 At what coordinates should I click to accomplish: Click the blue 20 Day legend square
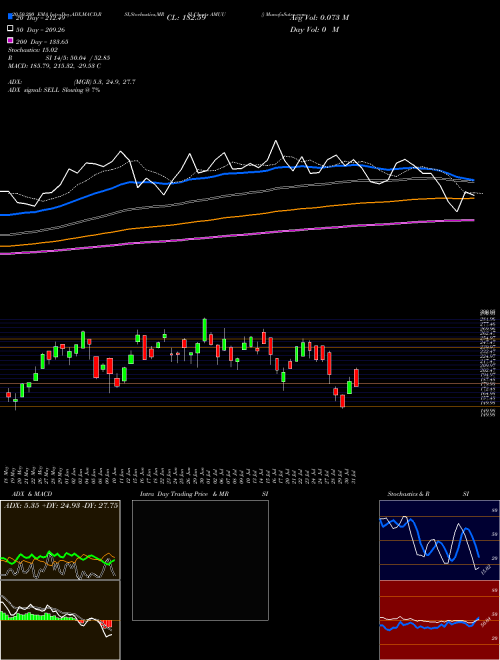pyautogui.click(x=11, y=17)
